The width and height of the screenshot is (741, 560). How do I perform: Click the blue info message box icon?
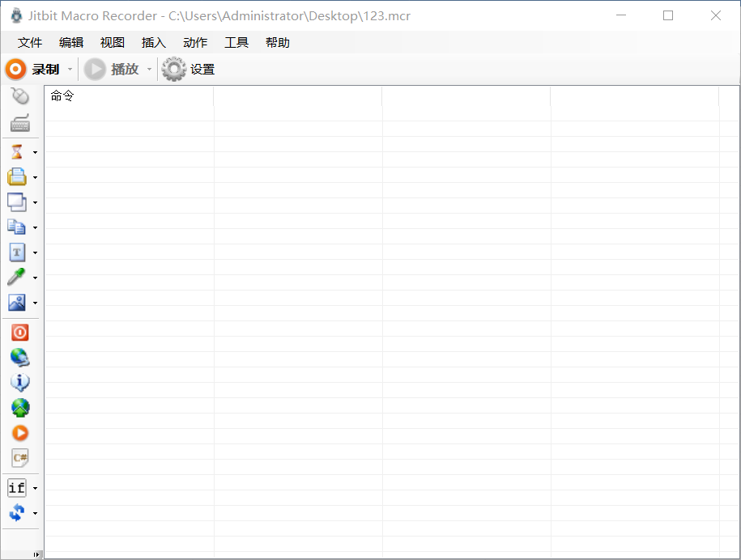click(x=20, y=383)
